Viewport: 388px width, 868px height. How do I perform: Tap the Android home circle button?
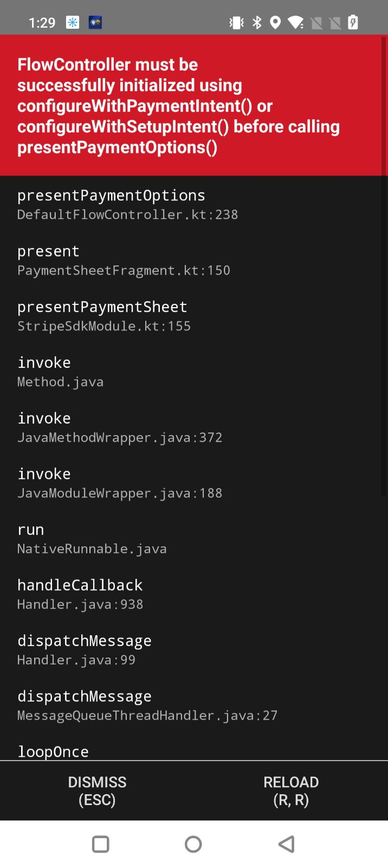click(x=193, y=844)
